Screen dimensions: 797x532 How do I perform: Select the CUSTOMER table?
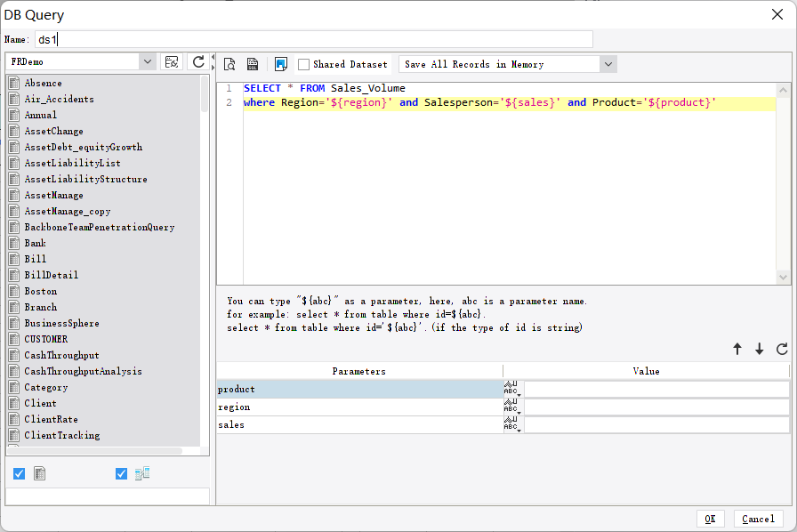click(x=46, y=338)
